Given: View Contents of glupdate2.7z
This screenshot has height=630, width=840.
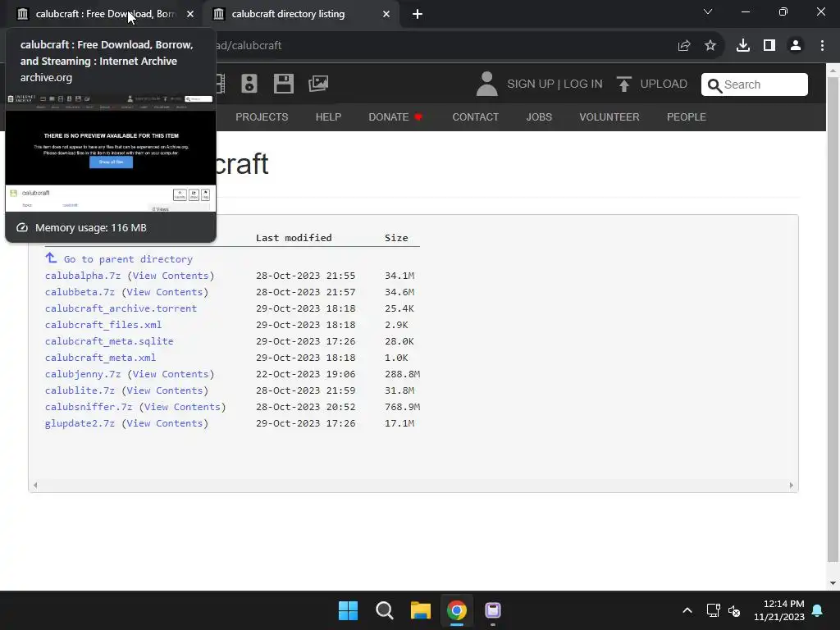Looking at the screenshot, I should (164, 423).
